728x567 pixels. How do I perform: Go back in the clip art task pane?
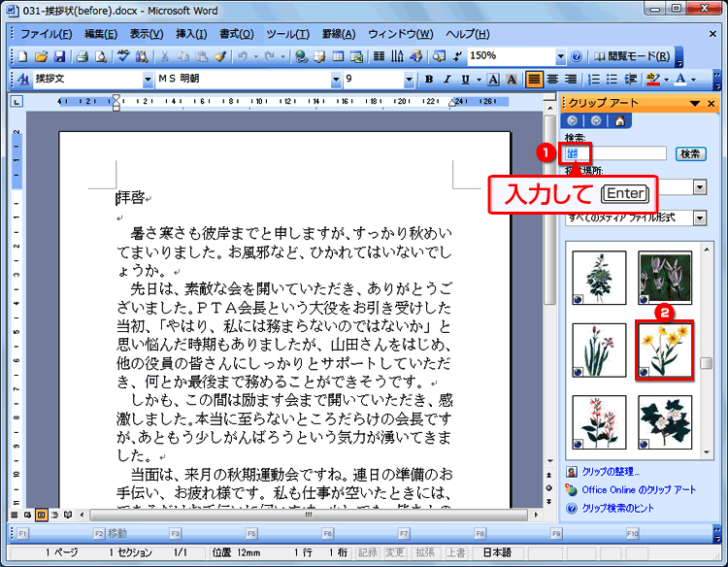[573, 120]
